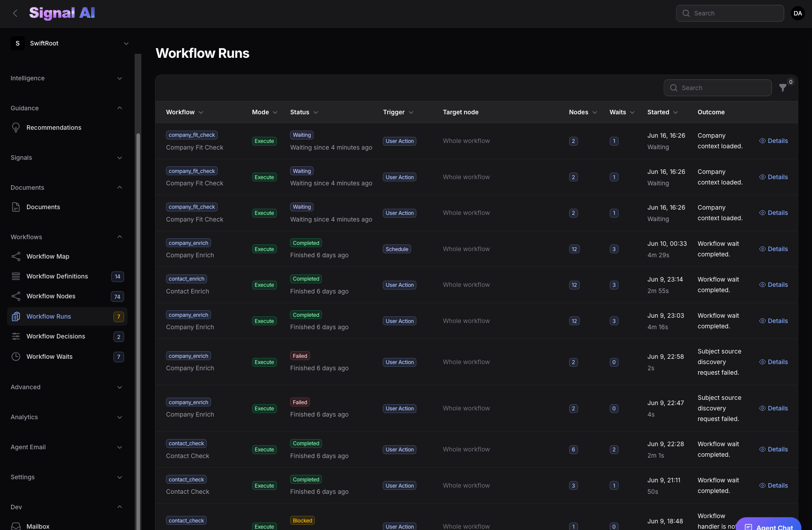The height and width of the screenshot is (530, 812).
Task: Click the back arrow beside Signal AI logo
Action: (15, 13)
